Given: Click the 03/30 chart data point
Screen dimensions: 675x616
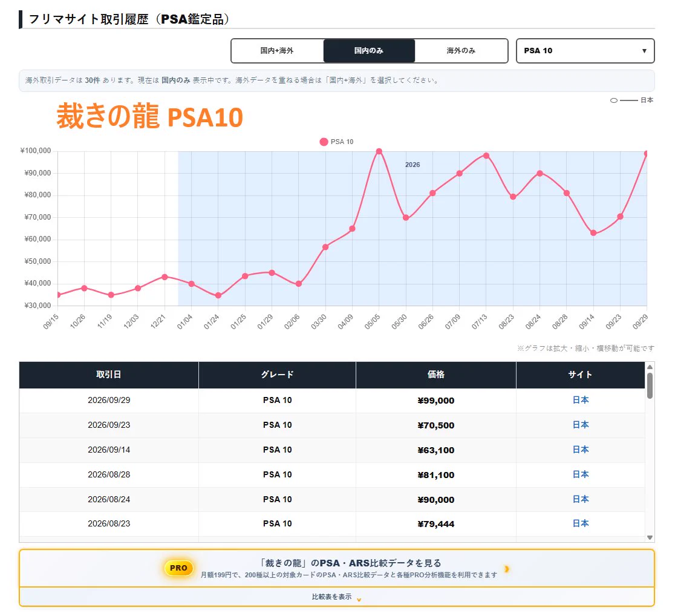Looking at the screenshot, I should pos(325,247).
